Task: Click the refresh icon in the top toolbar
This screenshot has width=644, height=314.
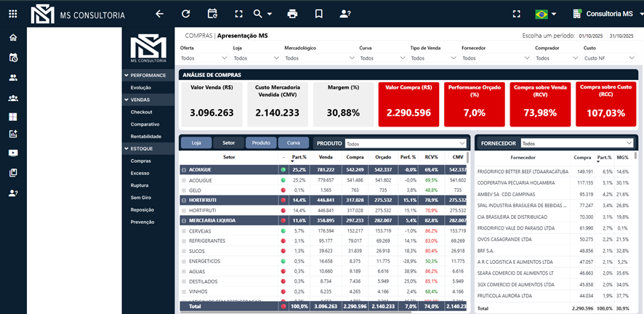Action: (x=186, y=14)
